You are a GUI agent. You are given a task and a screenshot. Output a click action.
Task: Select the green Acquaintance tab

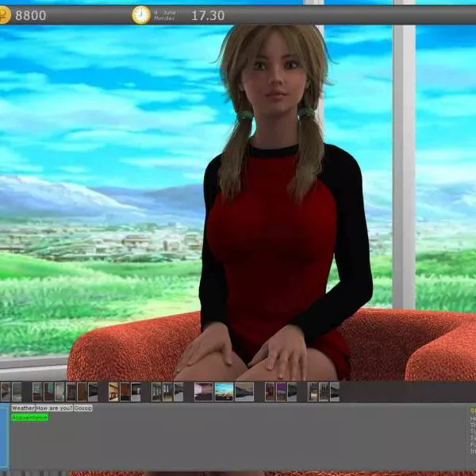[29, 417]
